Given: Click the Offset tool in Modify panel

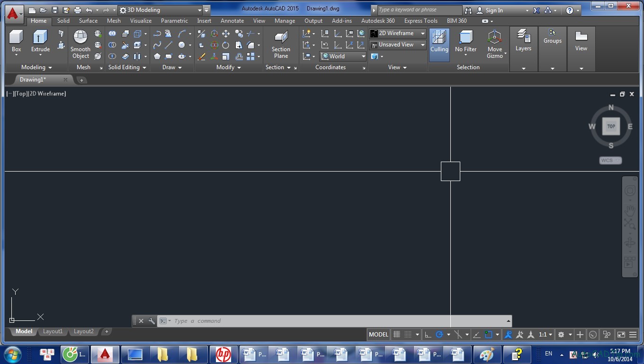Looking at the screenshot, I should 239,56.
